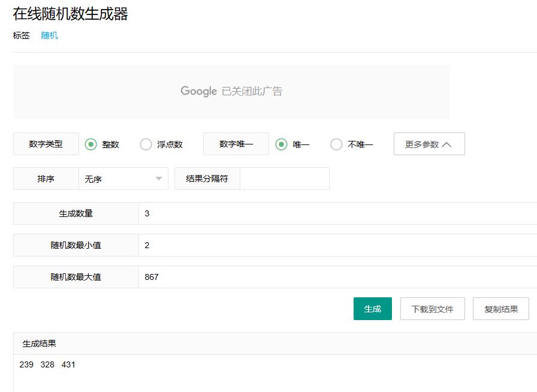Open the 排序 dropdown showing 无序
The height and width of the screenshot is (392, 537).
pyautogui.click(x=123, y=179)
